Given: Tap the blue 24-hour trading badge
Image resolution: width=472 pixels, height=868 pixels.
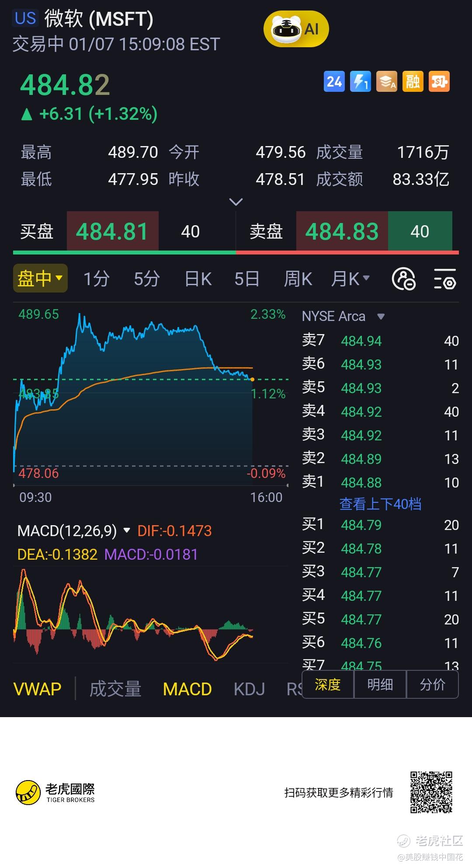Looking at the screenshot, I should pos(334,82).
